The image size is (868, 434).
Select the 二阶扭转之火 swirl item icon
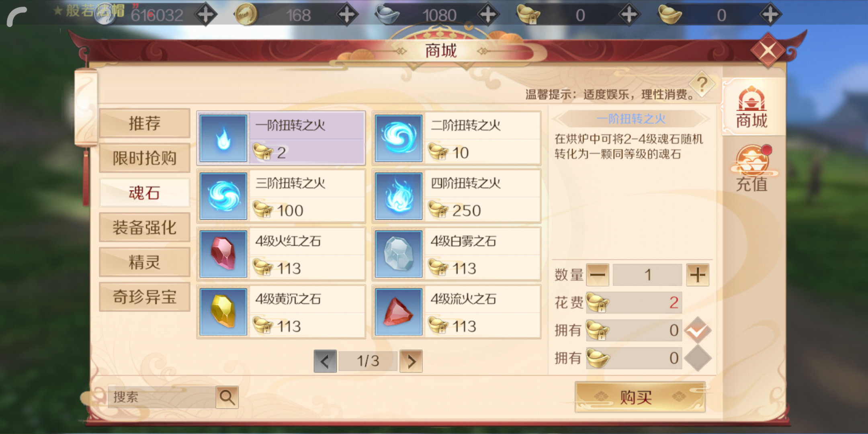[399, 138]
